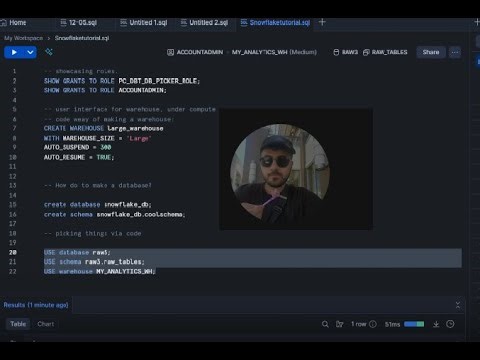This screenshot has width=480, height=360.
Task: Click the '1 row' results count
Action: 359,324
